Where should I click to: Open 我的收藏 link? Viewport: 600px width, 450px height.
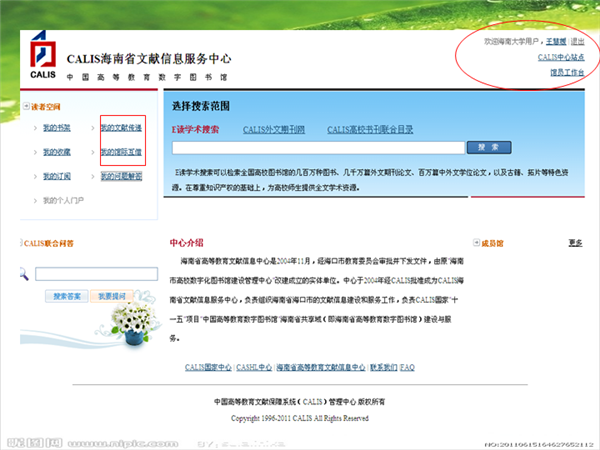[x=57, y=152]
